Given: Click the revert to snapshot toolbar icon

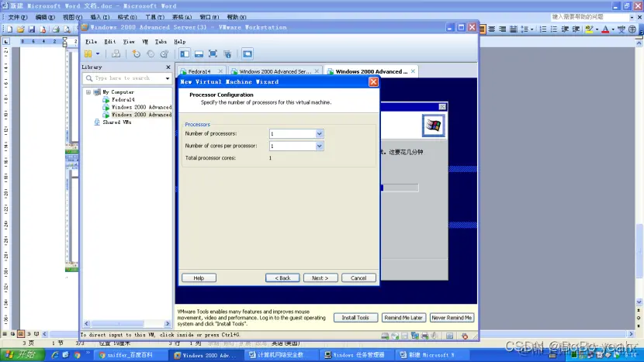Looking at the screenshot, I should 151,53.
